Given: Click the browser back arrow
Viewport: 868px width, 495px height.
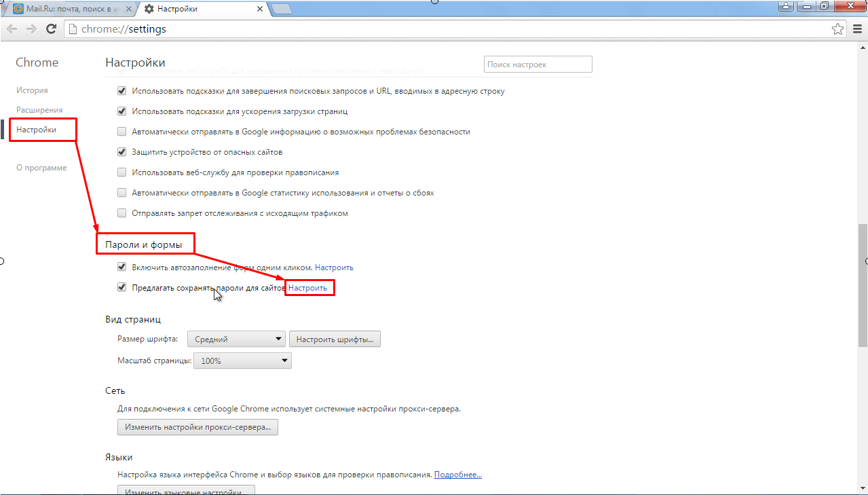Looking at the screenshot, I should 12,29.
